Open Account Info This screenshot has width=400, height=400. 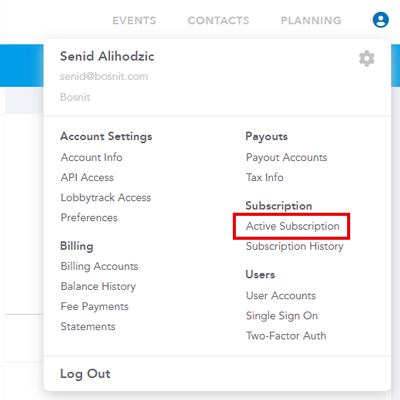tap(91, 157)
